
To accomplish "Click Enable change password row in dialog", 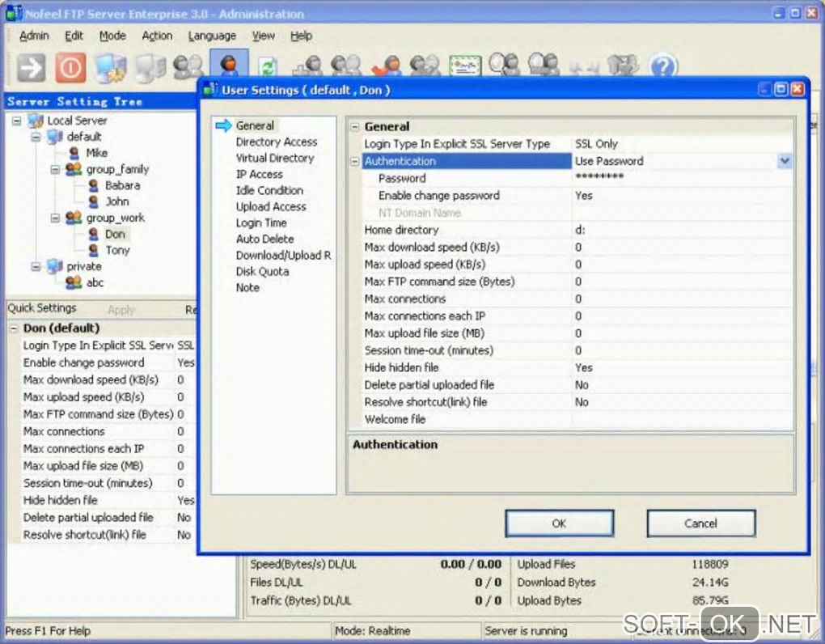I will (x=577, y=196).
